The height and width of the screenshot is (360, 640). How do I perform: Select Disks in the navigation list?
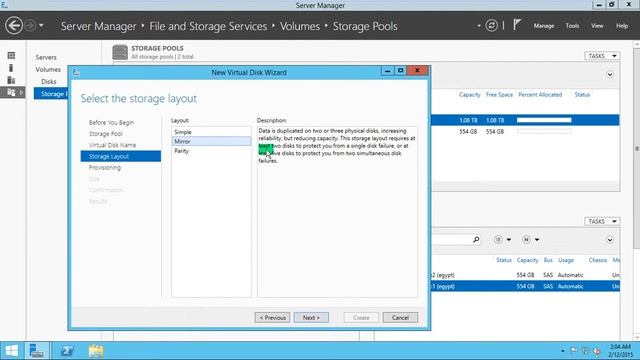click(49, 82)
